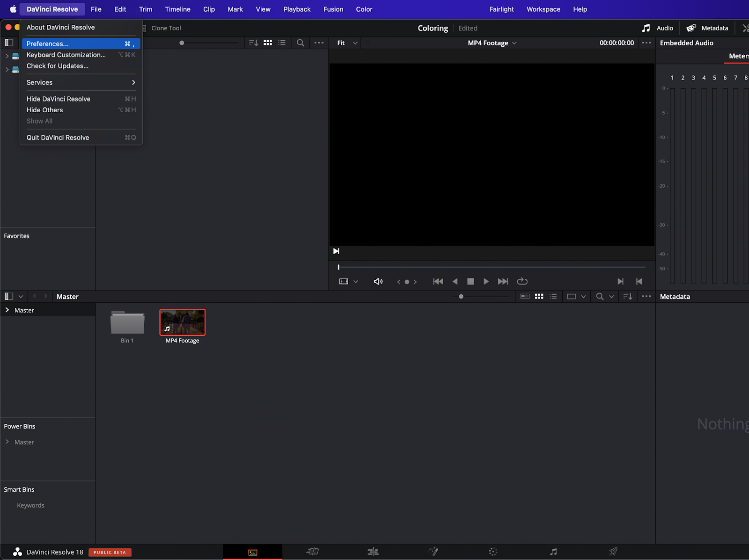Open the Apple menu
The image size is (749, 560).
point(13,9)
